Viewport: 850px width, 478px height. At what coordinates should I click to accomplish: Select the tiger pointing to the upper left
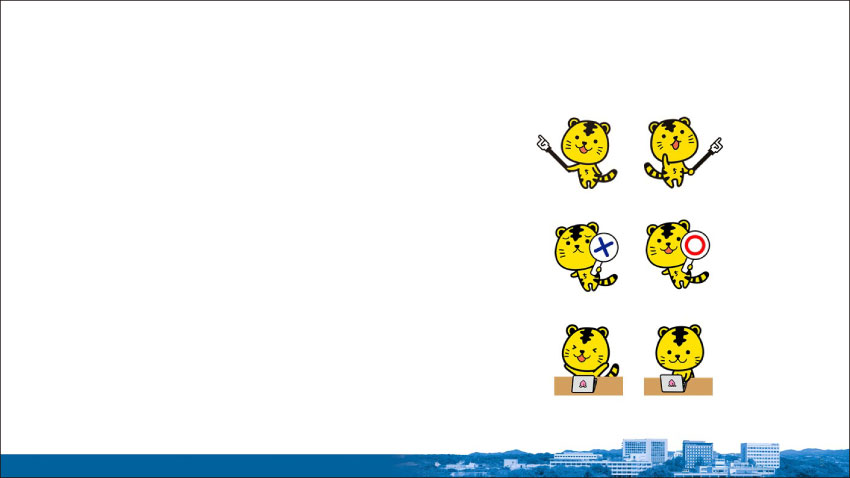point(585,152)
